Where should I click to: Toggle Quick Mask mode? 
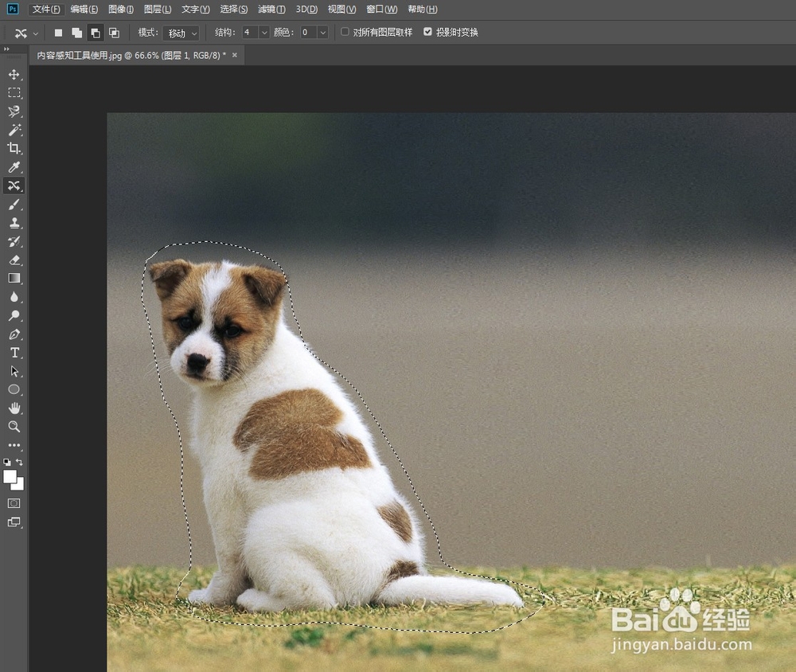(14, 503)
